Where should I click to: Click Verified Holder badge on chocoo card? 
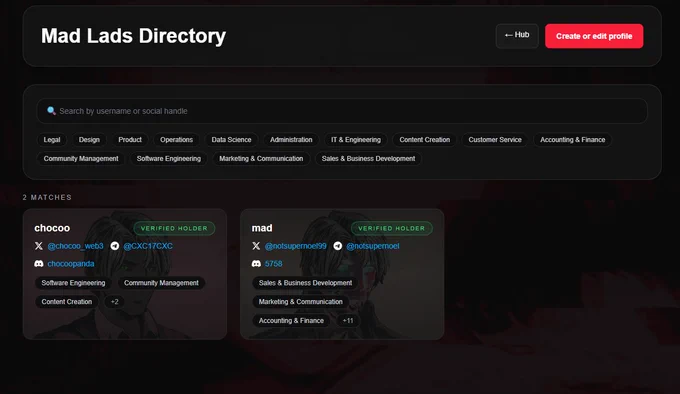click(174, 228)
